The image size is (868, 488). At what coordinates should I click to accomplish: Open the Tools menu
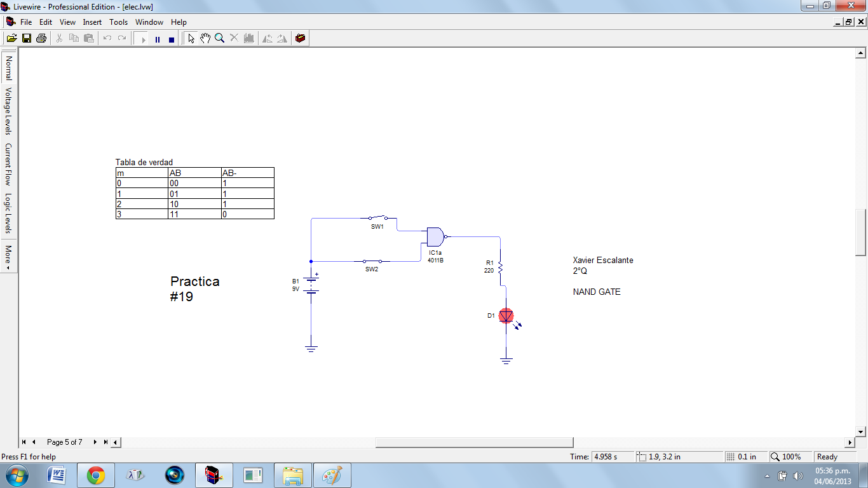pos(118,22)
